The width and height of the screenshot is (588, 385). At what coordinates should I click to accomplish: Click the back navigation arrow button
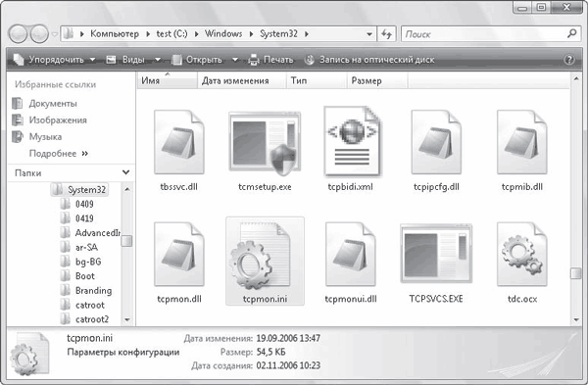pyautogui.click(x=18, y=34)
